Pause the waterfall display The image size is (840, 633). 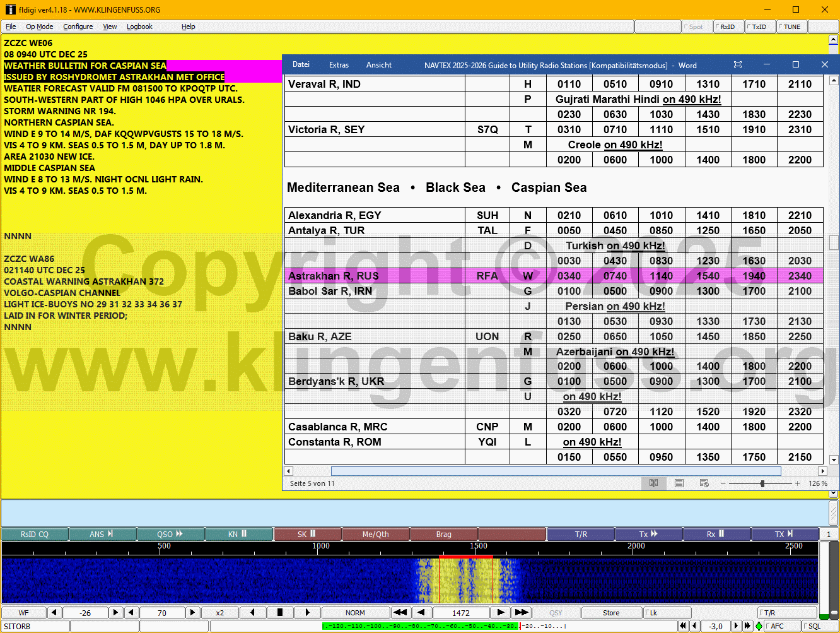point(280,612)
